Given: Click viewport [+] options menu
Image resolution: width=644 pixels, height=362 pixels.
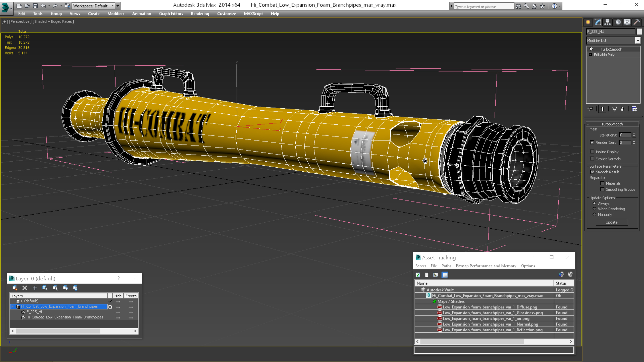Looking at the screenshot, I should pyautogui.click(x=4, y=21).
